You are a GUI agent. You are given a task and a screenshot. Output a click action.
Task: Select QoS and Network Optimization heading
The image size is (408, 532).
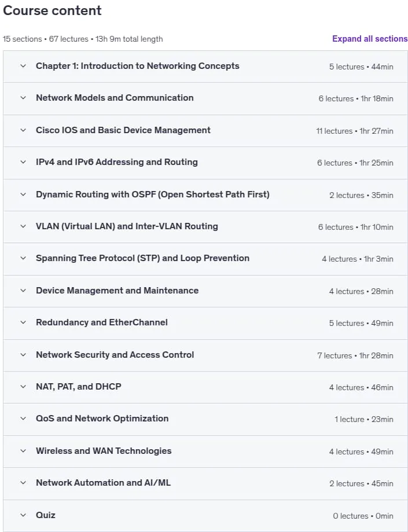[102, 419]
